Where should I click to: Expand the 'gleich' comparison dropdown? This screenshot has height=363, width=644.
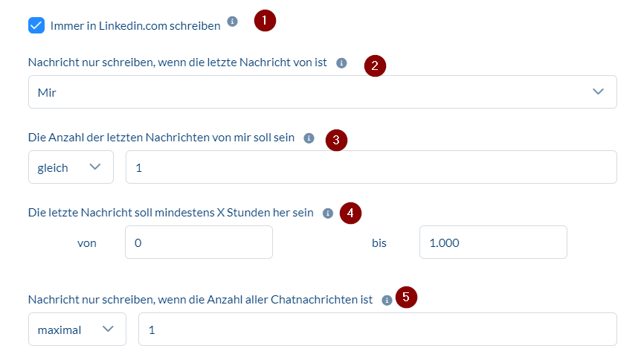click(71, 167)
